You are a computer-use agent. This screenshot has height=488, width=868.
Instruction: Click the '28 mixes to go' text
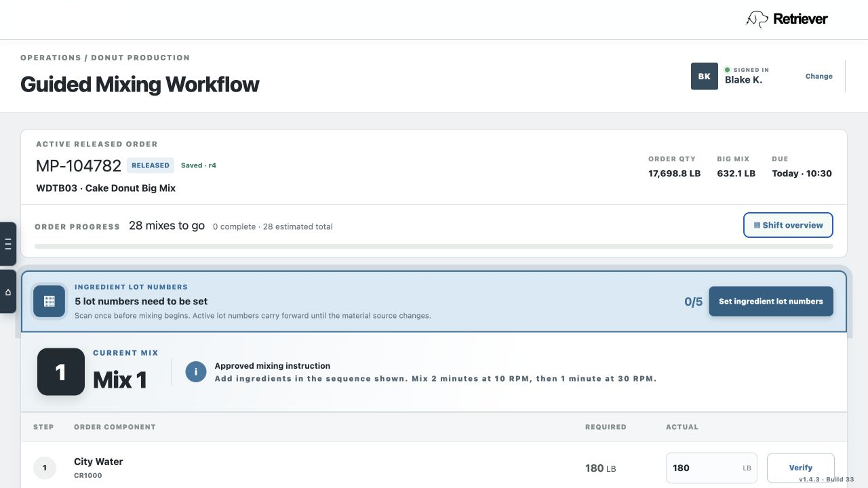[167, 226]
